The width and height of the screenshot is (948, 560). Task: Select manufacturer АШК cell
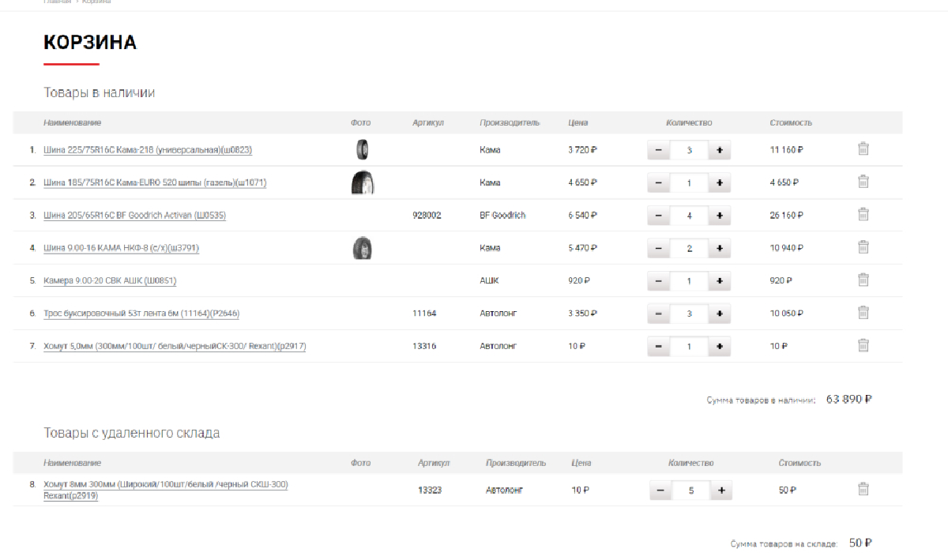(489, 281)
